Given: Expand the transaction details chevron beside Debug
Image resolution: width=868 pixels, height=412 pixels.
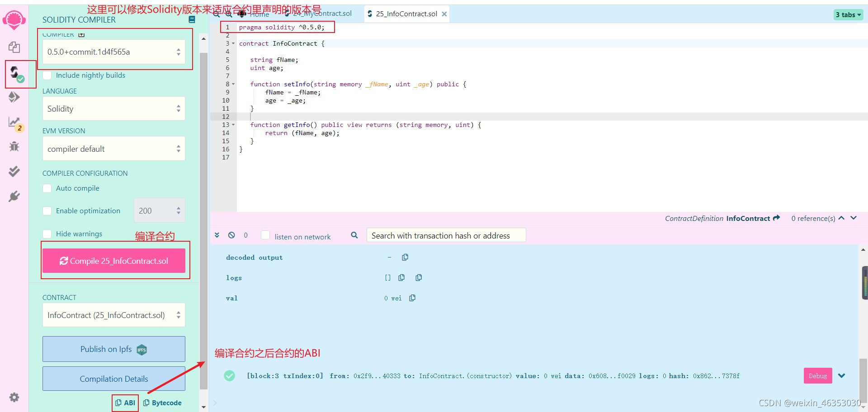Looking at the screenshot, I should tap(841, 375).
